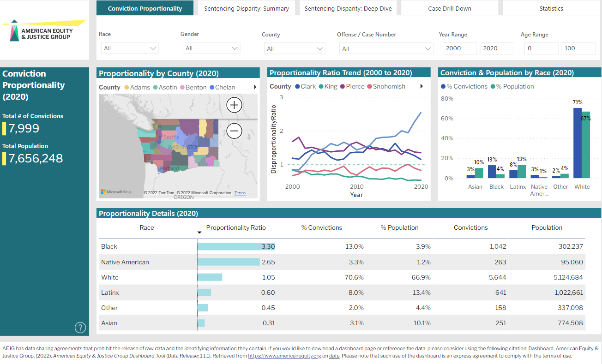Click the White convictions bar 71%
This screenshot has width=602, height=364.
(x=578, y=143)
